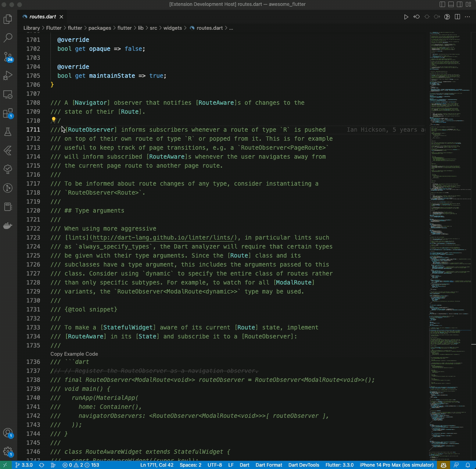476x469 pixels.
Task: Toggle the primary side bar
Action: click(x=442, y=4)
